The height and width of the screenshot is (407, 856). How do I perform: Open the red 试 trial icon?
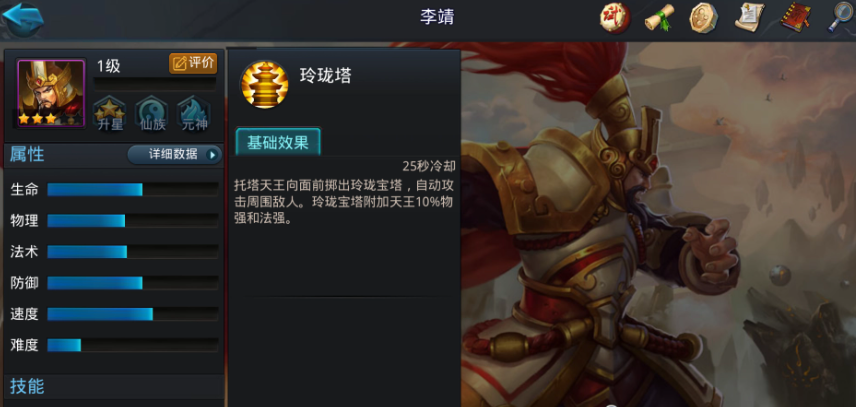615,18
